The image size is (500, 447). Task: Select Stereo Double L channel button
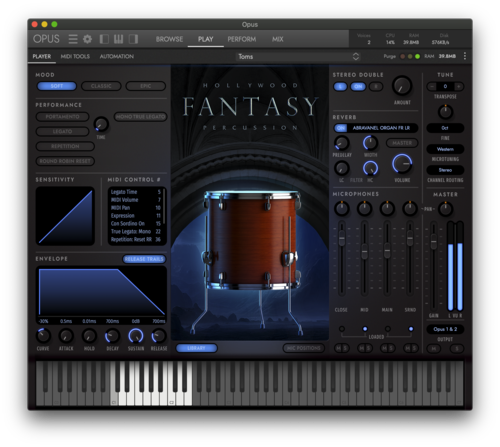[x=340, y=87]
